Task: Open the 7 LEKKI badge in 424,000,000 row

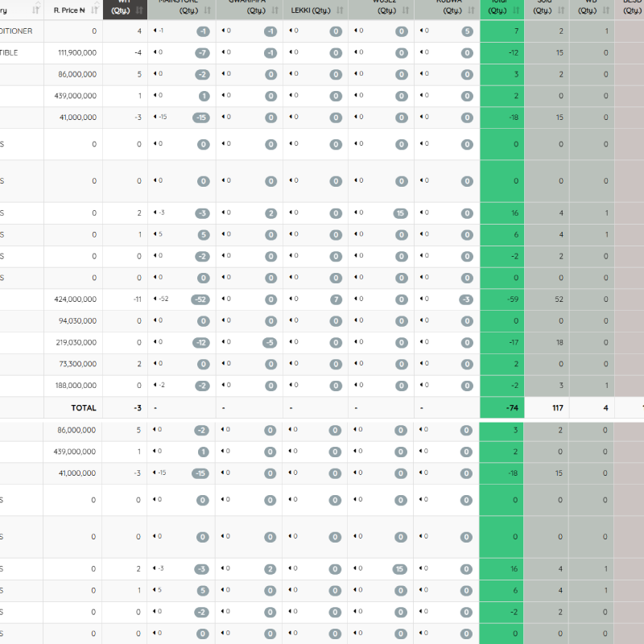Action: point(336,299)
